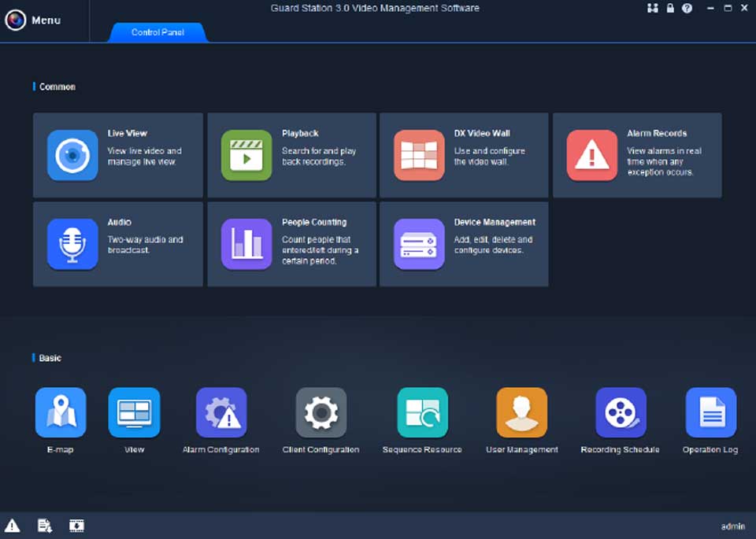
Task: Click the film strip icon in the status bar
Action: coord(76,526)
